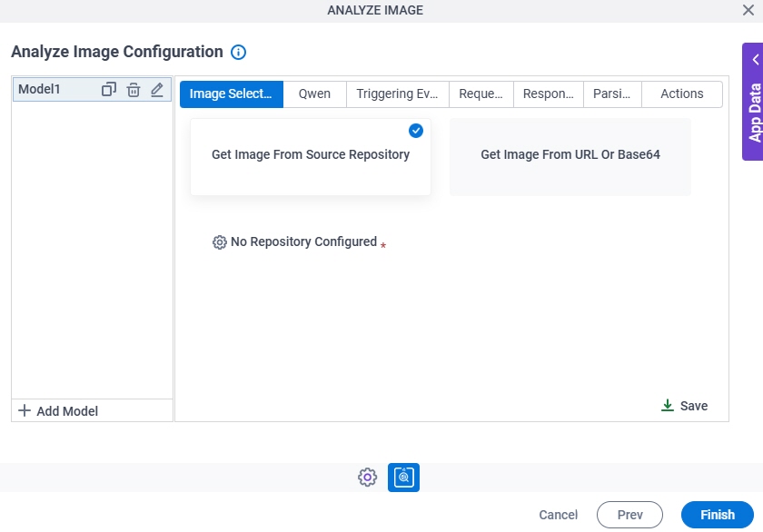This screenshot has width=763, height=532.
Task: Open repository settings gear next to No Repository Configured
Action: point(220,242)
